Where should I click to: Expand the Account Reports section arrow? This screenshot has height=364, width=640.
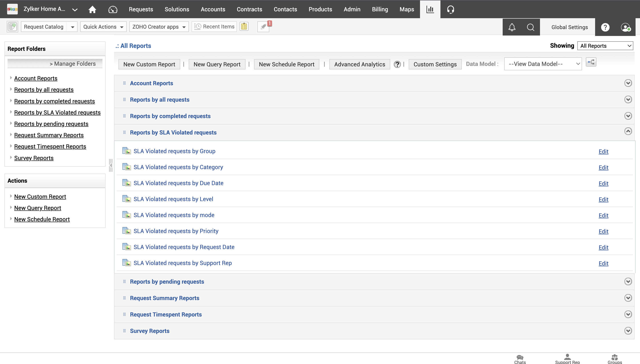[x=628, y=83]
